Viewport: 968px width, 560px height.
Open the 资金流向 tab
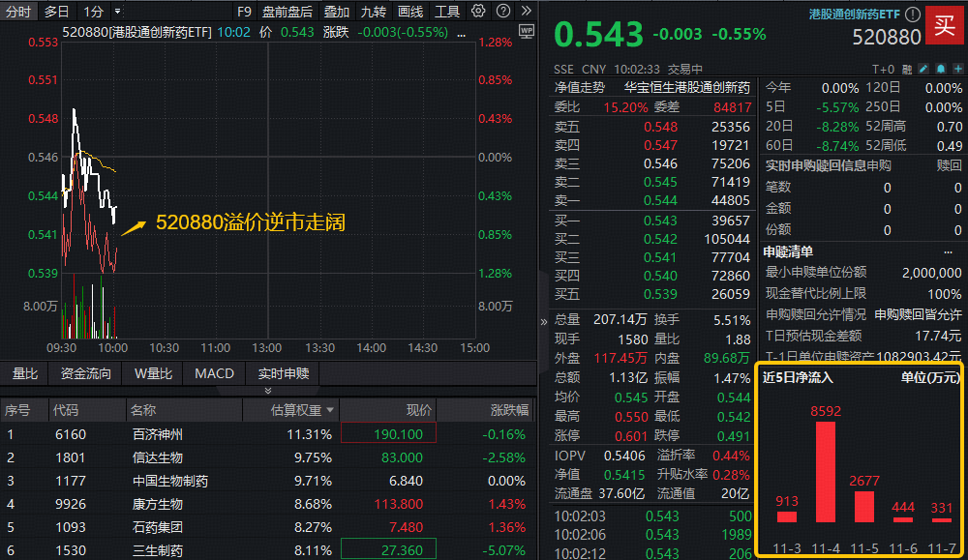click(x=85, y=373)
